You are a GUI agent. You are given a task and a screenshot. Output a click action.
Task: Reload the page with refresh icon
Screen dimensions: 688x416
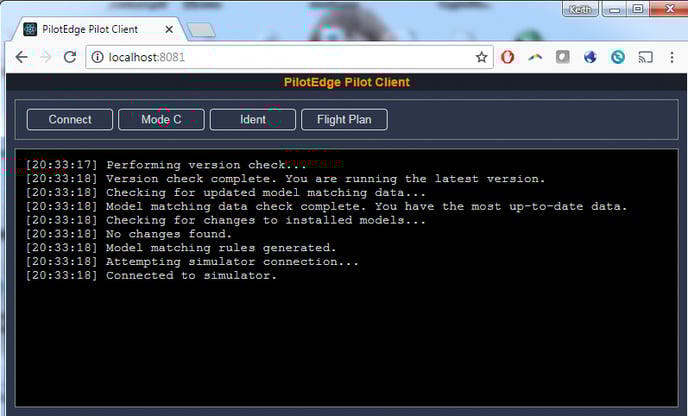[70, 57]
